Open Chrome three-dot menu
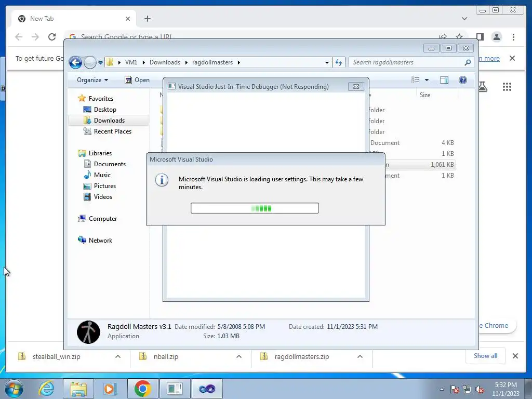 [514, 37]
